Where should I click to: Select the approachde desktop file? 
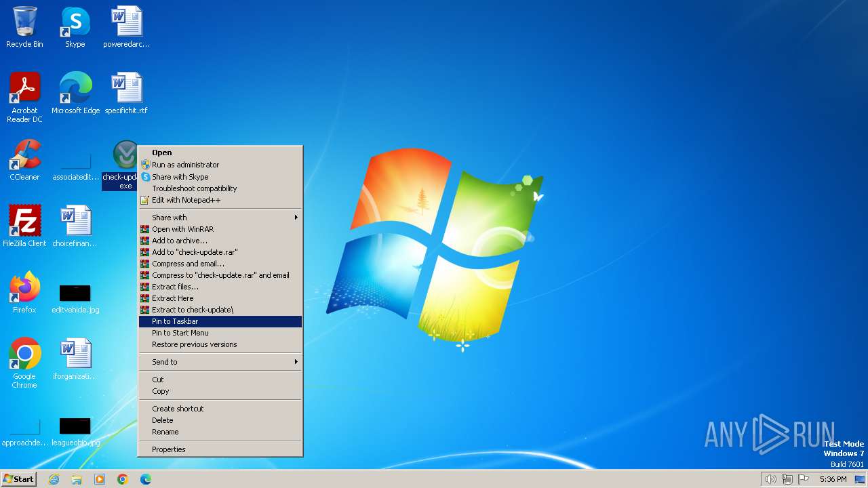24,433
